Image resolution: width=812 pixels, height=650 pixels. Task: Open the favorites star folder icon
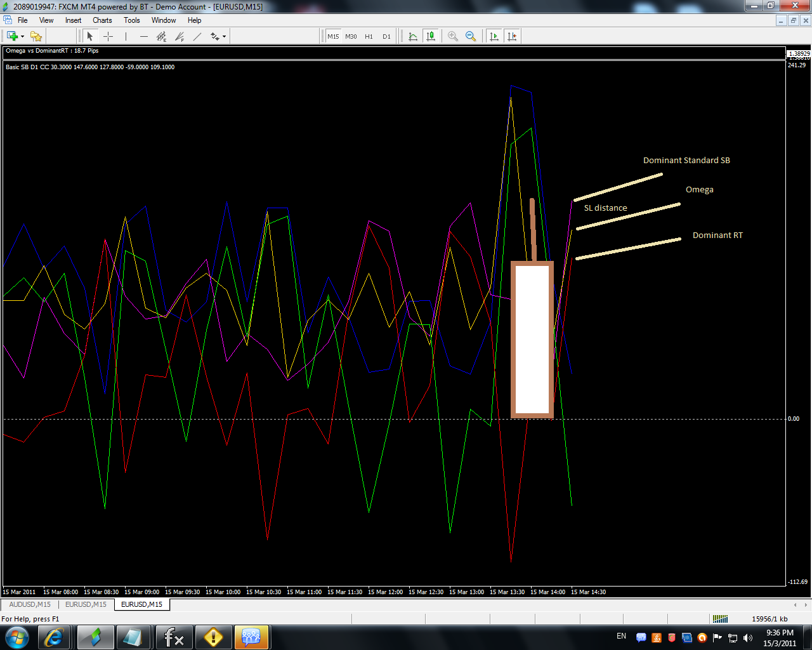coord(36,36)
